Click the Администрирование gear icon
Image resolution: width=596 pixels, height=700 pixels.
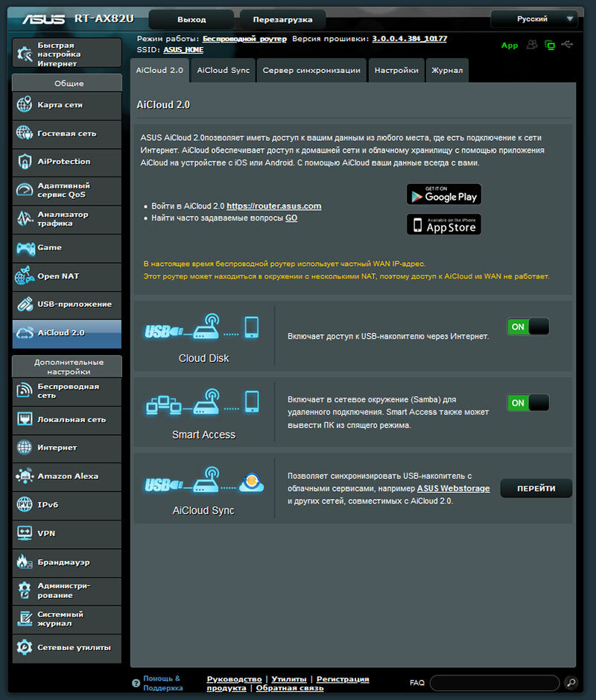pyautogui.click(x=24, y=591)
